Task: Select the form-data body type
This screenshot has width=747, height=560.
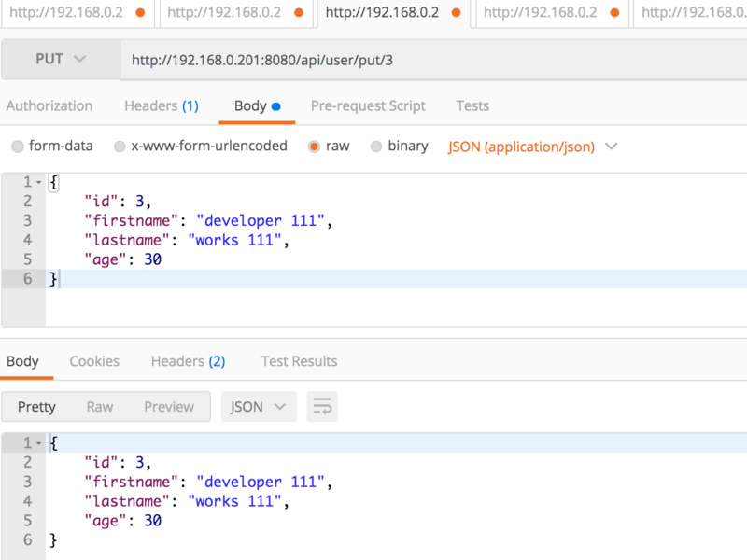Action: click(17, 147)
